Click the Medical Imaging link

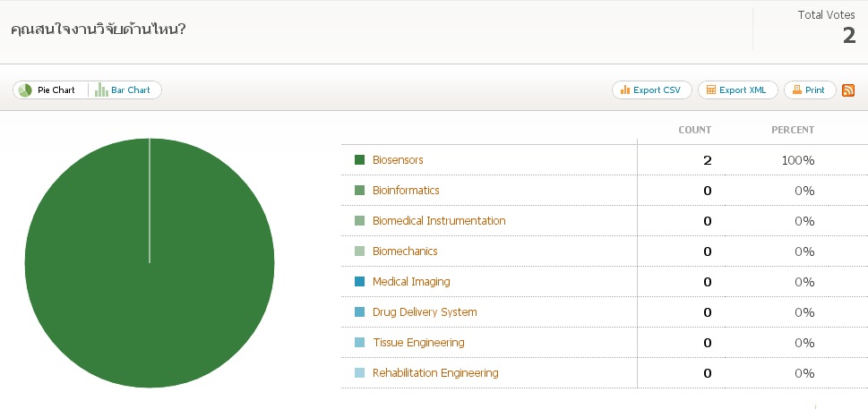point(411,282)
